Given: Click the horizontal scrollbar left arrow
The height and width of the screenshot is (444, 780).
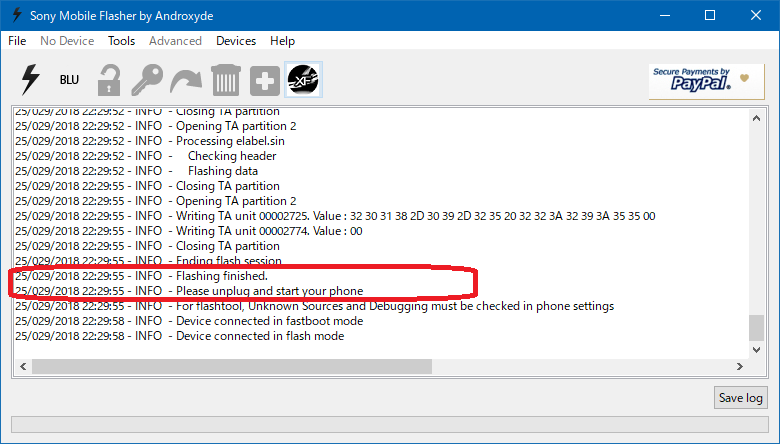Looking at the screenshot, I should click(x=23, y=366).
